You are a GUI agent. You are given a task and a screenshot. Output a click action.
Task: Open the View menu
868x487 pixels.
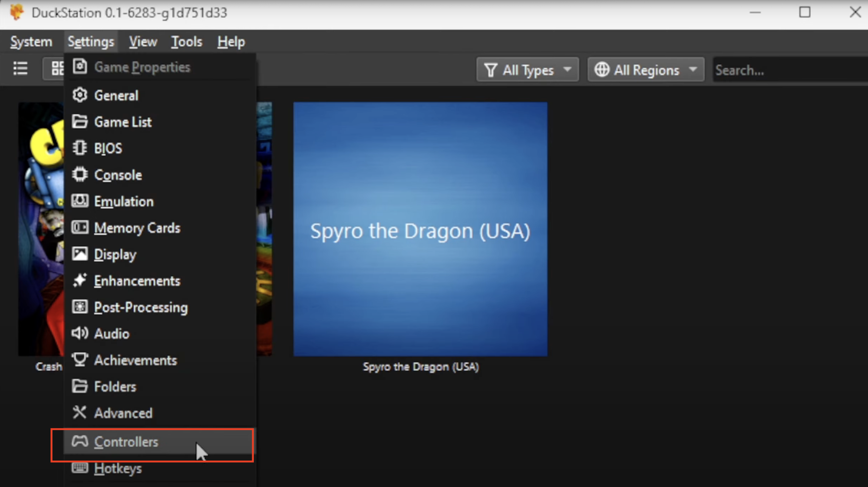pyautogui.click(x=143, y=42)
